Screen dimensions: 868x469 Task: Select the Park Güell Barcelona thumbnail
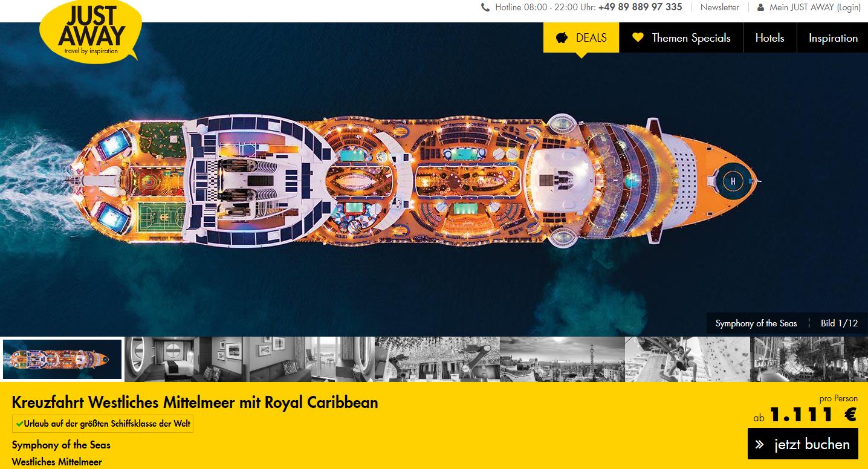562,359
